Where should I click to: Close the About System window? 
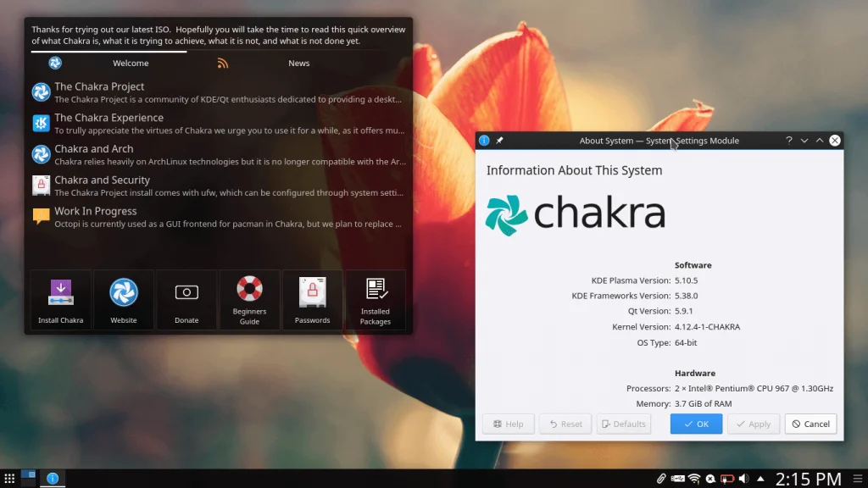tap(835, 141)
